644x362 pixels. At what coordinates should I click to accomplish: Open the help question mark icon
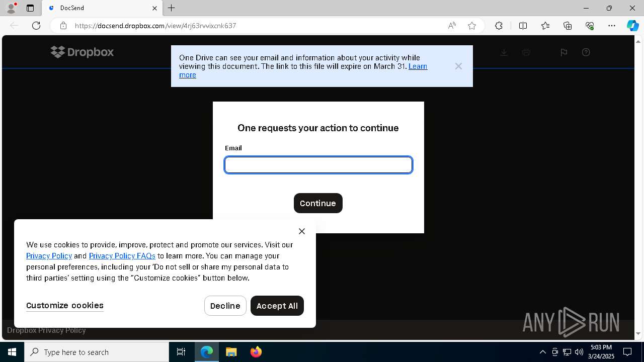pos(586,52)
